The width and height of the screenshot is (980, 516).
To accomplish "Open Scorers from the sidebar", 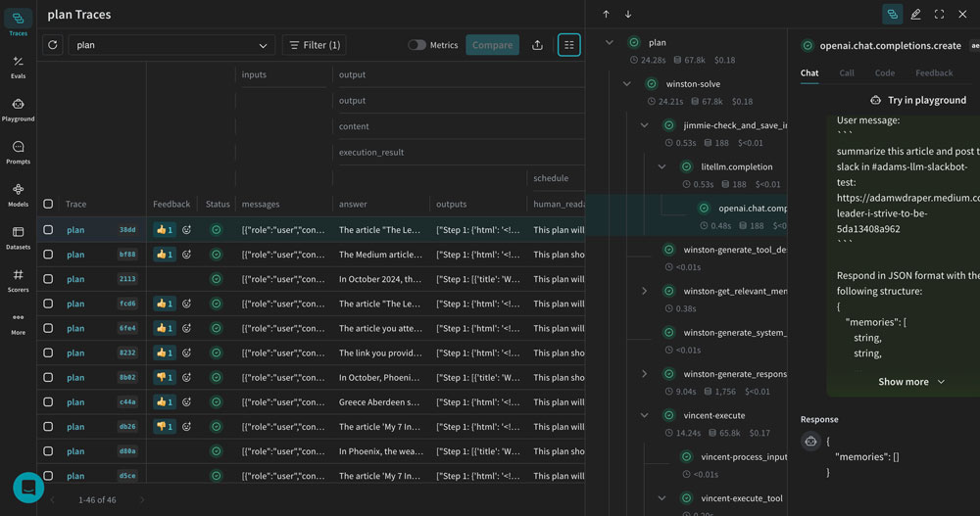I will (x=18, y=280).
